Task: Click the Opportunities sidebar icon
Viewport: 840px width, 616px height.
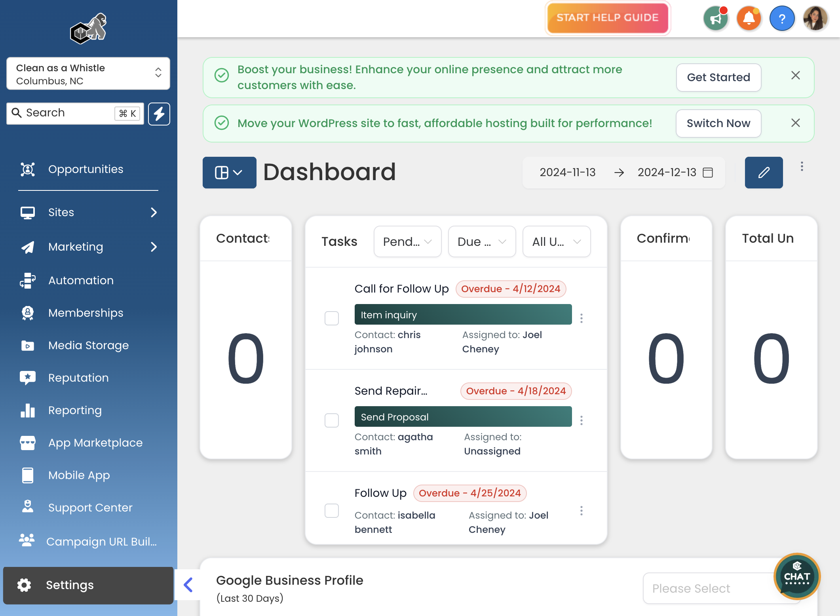Action: click(28, 169)
